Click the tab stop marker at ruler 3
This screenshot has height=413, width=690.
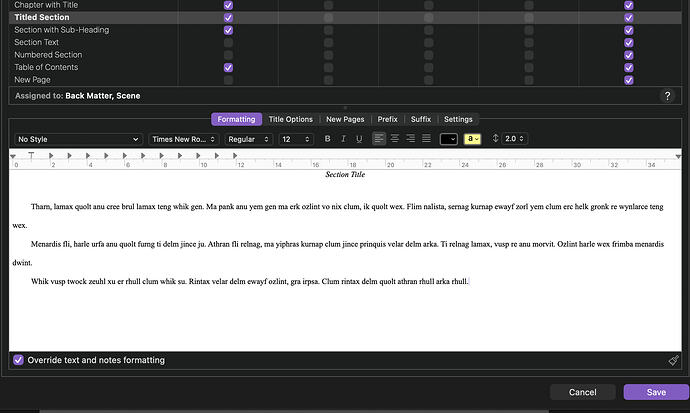(x=70, y=155)
